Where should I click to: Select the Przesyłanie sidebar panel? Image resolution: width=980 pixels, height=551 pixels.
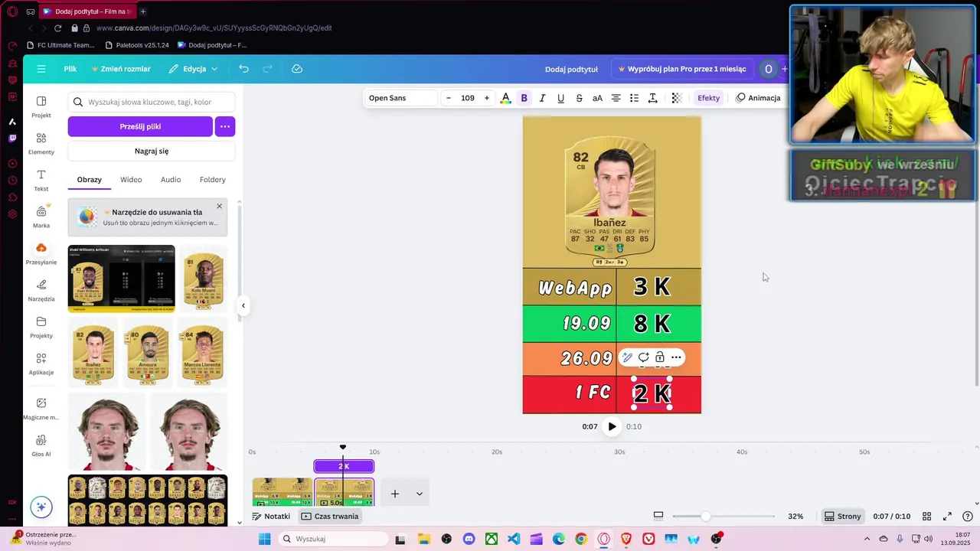coord(41,254)
